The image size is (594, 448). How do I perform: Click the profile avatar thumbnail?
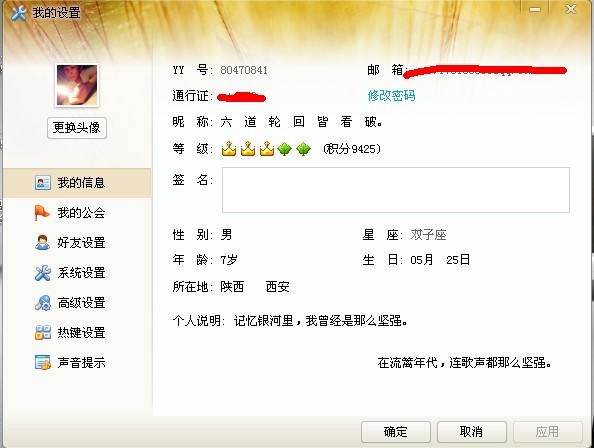click(x=77, y=85)
